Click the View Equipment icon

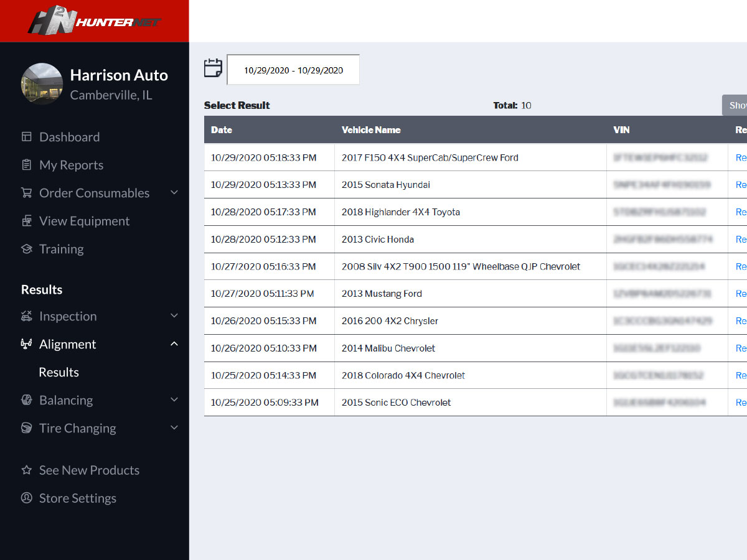26,221
